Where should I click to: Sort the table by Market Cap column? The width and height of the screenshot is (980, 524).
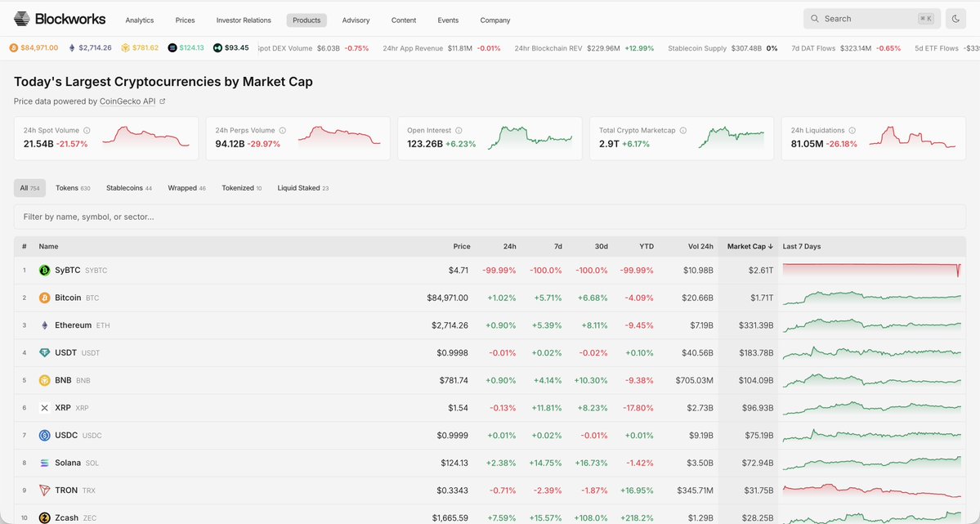(x=750, y=246)
